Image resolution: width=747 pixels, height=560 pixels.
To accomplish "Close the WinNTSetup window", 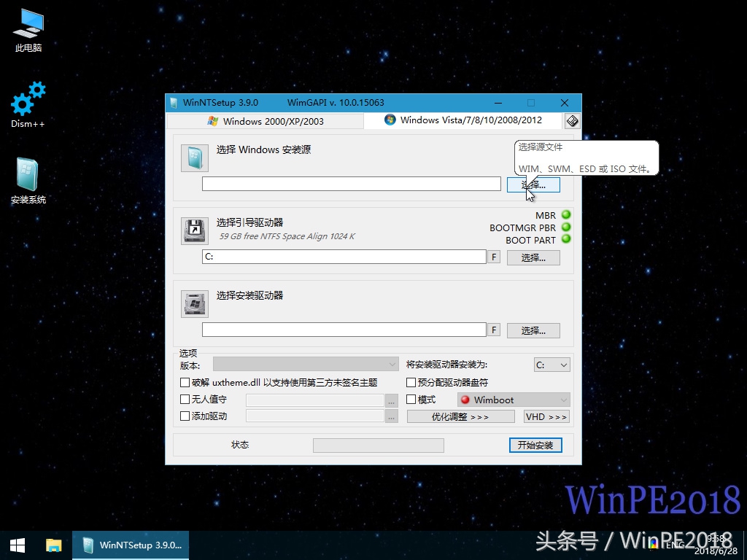I will [x=565, y=103].
